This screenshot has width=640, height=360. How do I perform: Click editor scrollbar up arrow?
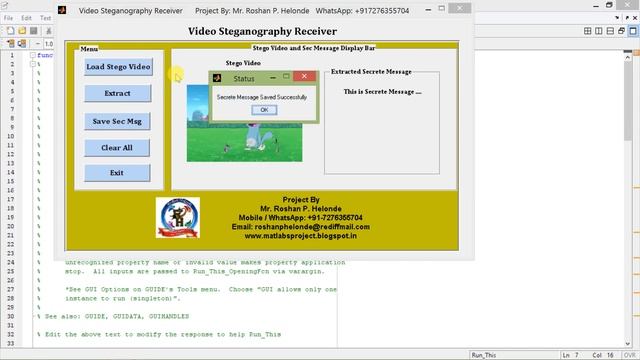(628, 58)
